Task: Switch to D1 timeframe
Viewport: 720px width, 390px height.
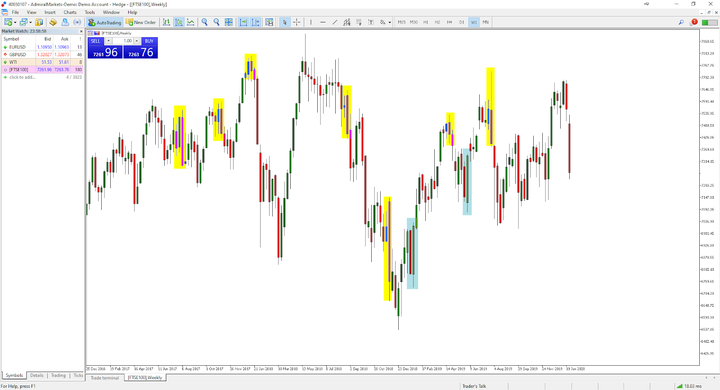Action: click(462, 22)
